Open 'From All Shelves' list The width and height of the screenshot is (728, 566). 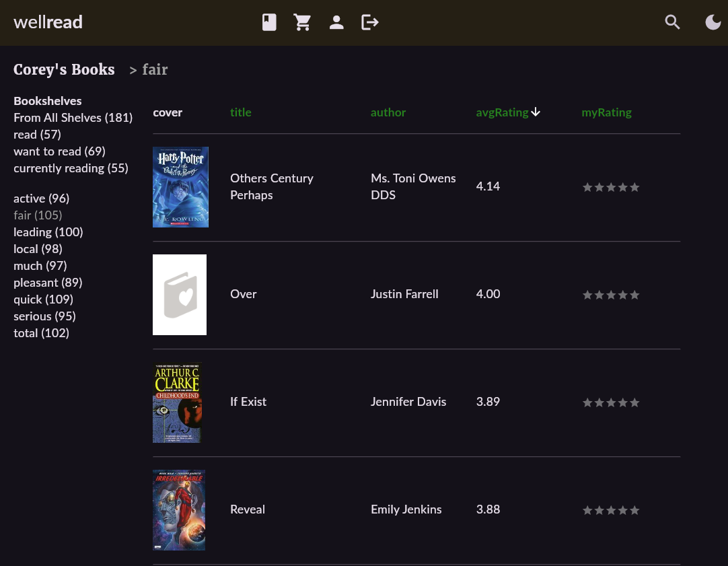click(x=73, y=118)
